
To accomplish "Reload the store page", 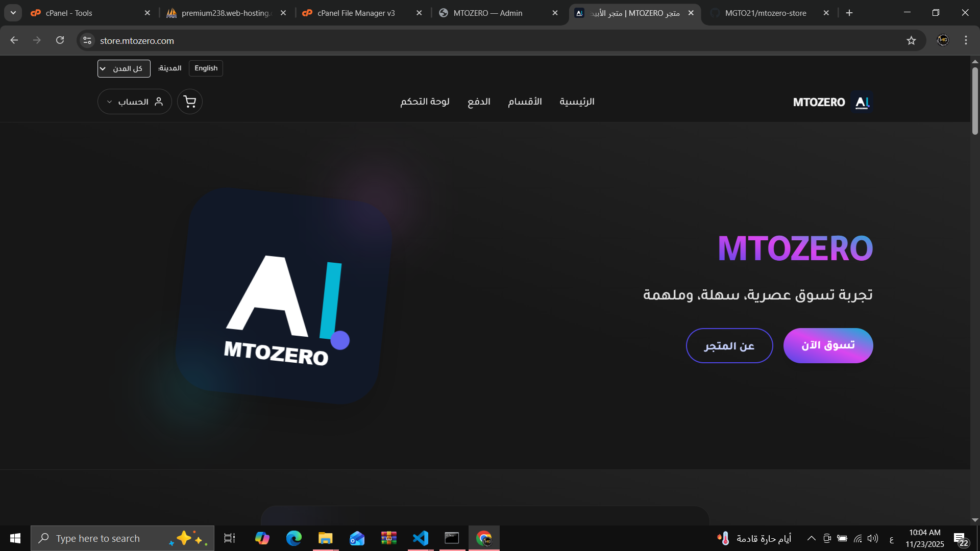I will [60, 40].
